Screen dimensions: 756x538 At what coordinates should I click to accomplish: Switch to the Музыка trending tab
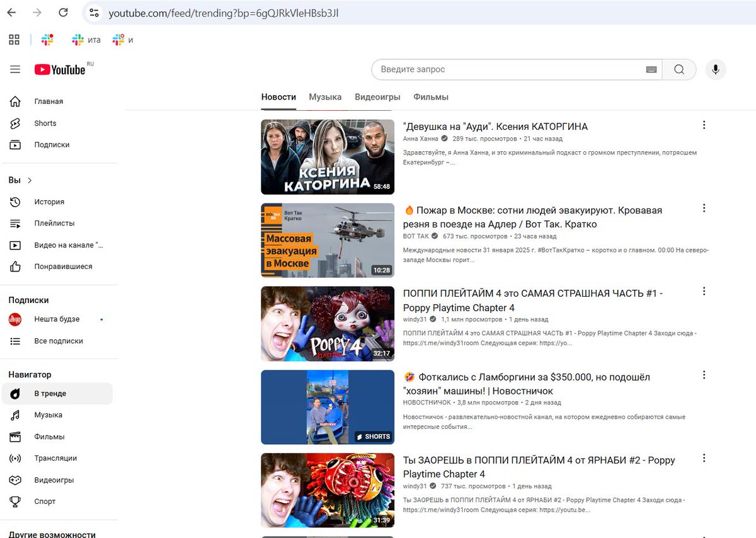[325, 97]
